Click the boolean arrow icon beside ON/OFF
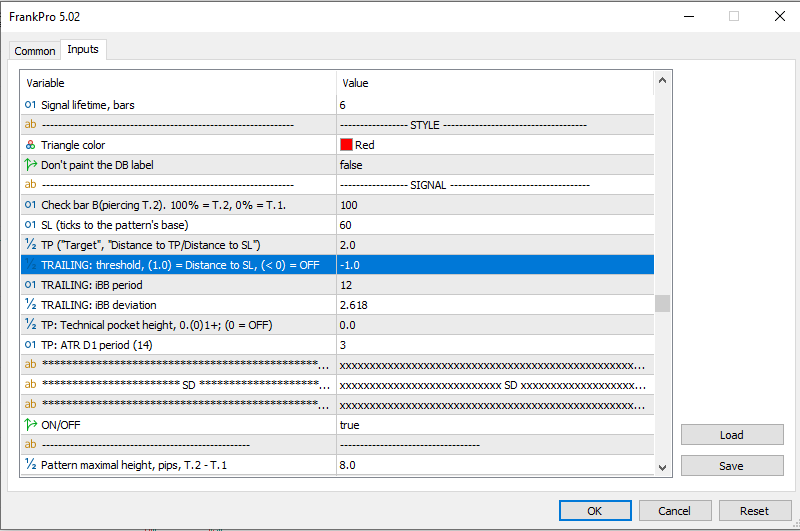 click(30, 425)
